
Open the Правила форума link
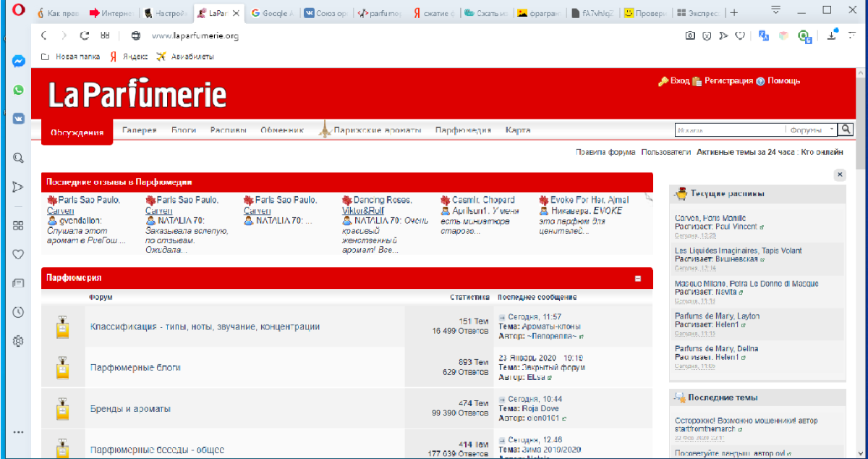pos(605,152)
